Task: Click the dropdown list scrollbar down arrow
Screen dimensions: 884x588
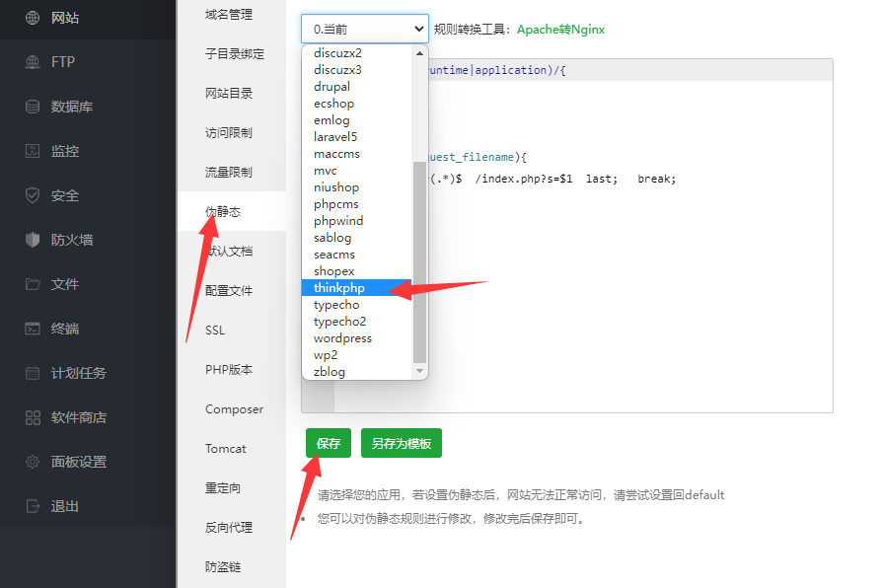Action: (x=419, y=371)
